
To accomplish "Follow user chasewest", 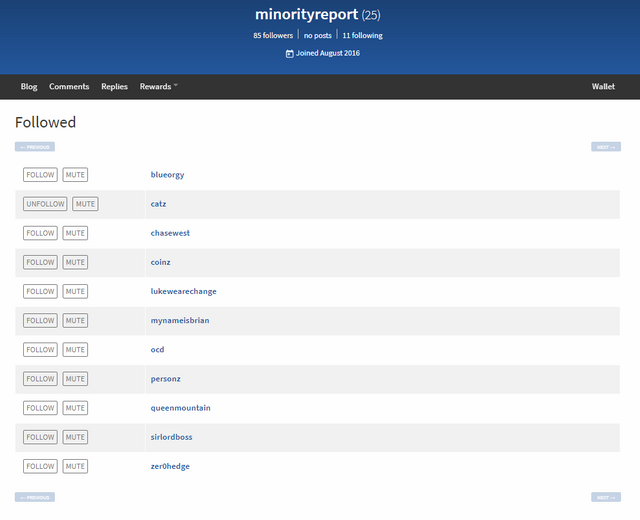I will point(40,233).
